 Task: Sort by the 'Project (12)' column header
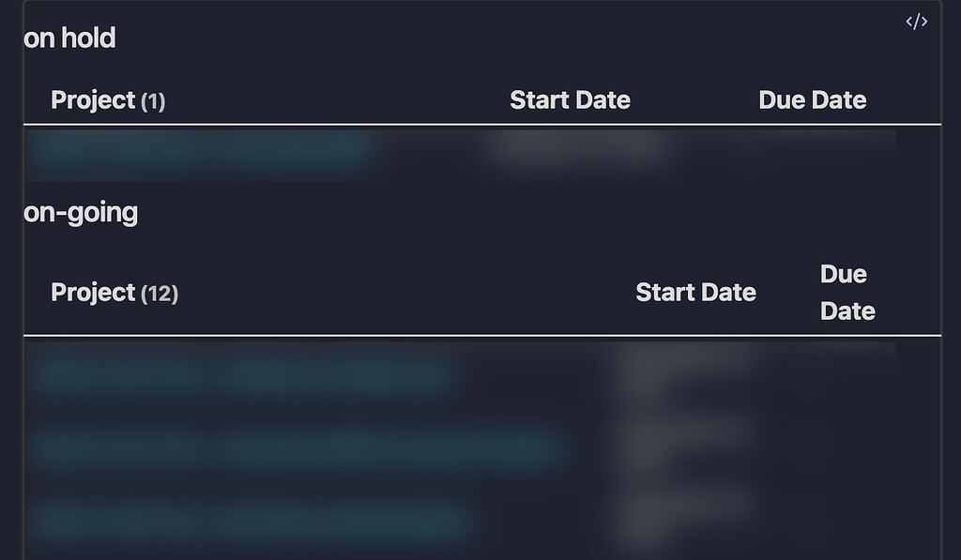click(114, 292)
